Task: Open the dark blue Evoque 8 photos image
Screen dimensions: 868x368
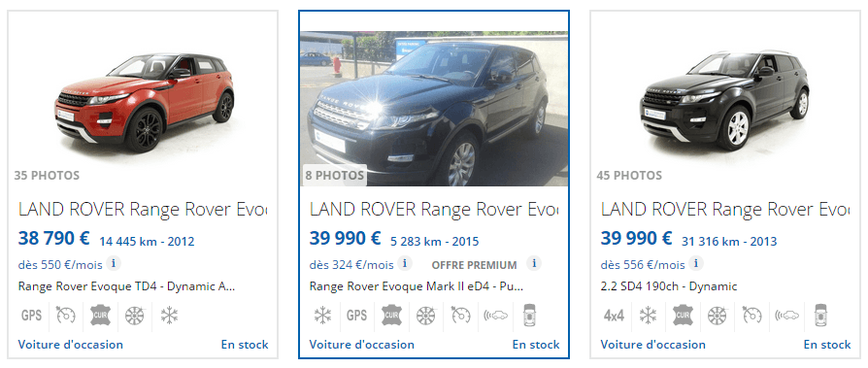Action: tap(434, 109)
